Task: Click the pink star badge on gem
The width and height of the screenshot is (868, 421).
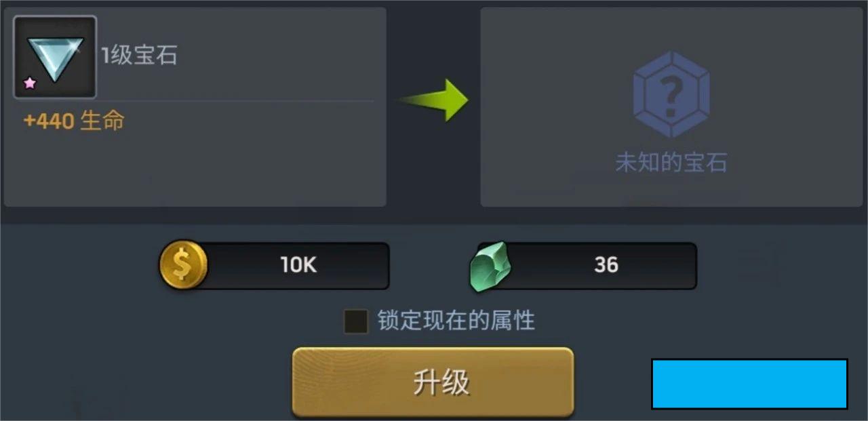Action: 30,83
